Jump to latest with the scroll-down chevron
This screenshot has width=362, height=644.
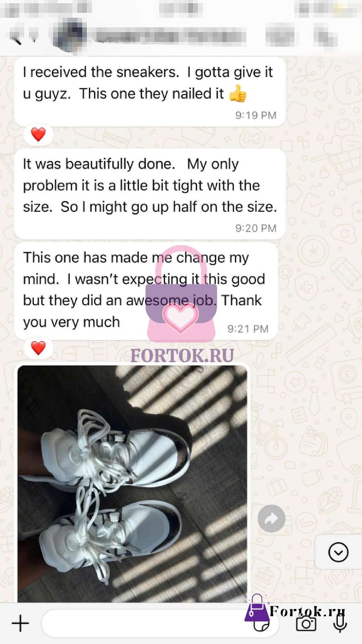coord(338,552)
